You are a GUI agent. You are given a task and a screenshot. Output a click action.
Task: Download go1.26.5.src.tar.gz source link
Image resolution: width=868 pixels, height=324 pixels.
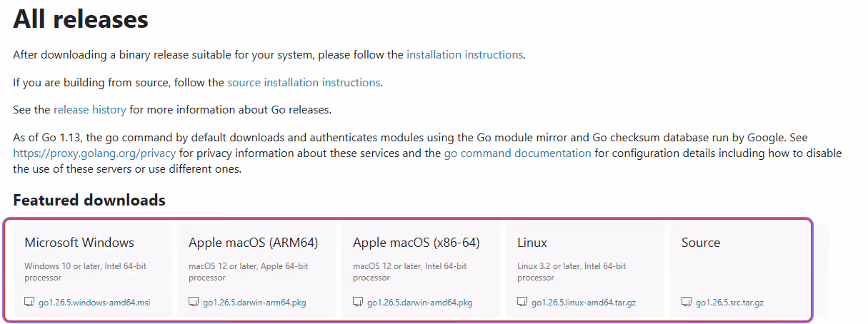click(x=730, y=303)
